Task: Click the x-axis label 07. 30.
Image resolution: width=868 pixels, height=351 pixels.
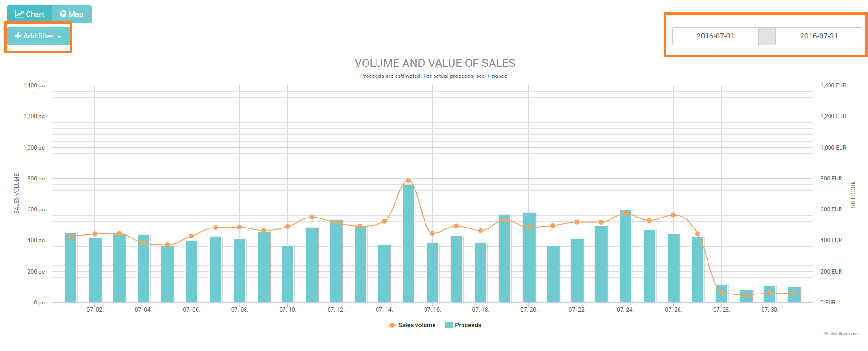Action: pyautogui.click(x=770, y=310)
